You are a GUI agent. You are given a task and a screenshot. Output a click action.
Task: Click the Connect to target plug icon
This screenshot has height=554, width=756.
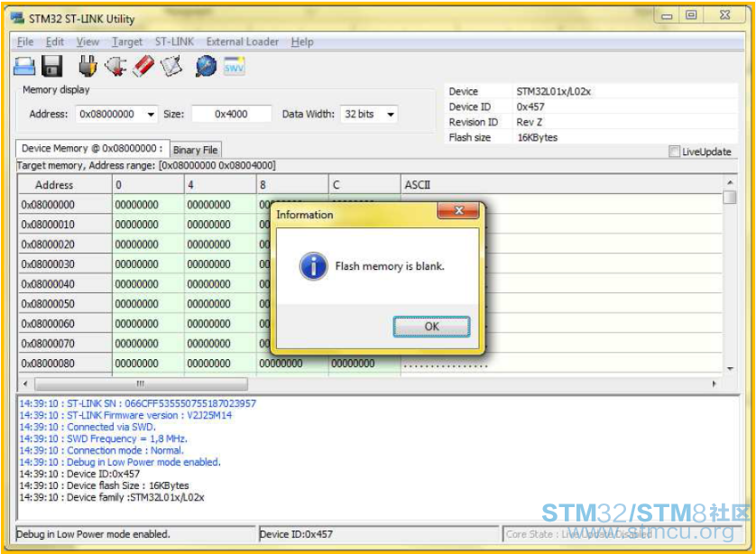(88, 67)
